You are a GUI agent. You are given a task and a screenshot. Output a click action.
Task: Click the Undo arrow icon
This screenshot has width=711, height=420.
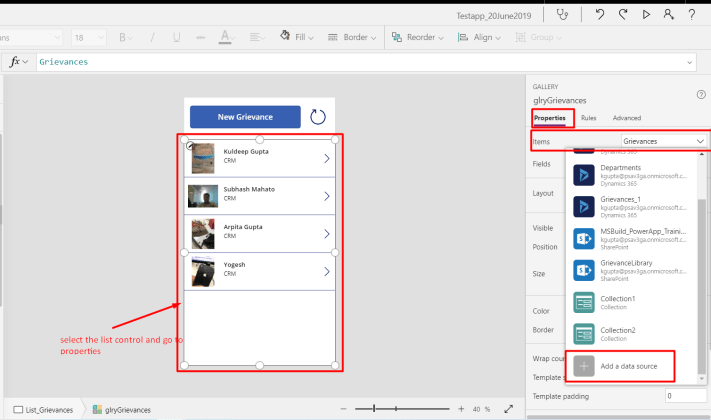tap(599, 14)
